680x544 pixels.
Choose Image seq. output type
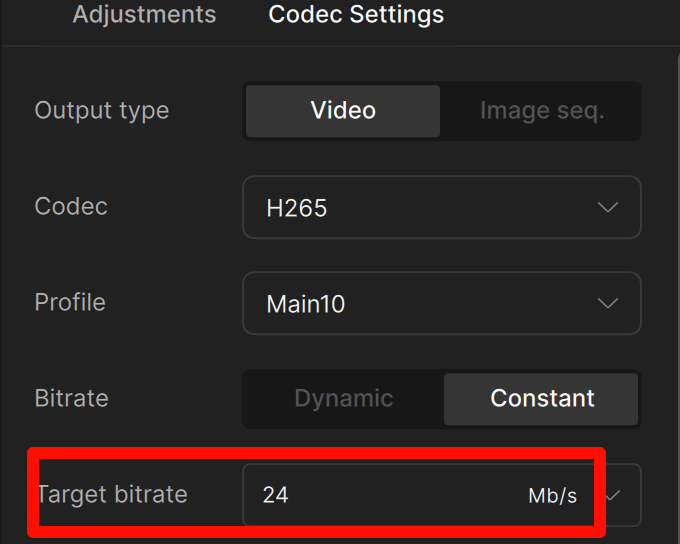coord(541,110)
